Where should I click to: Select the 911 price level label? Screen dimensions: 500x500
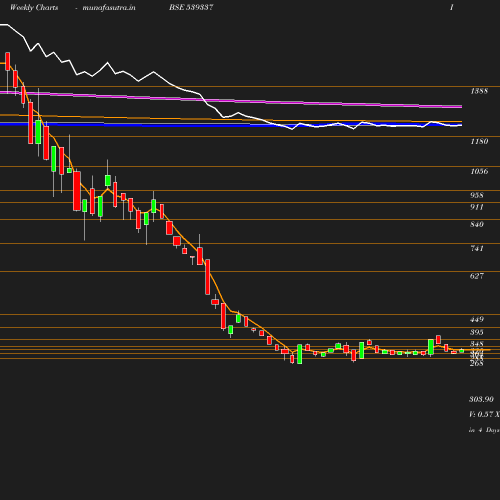[477, 207]
